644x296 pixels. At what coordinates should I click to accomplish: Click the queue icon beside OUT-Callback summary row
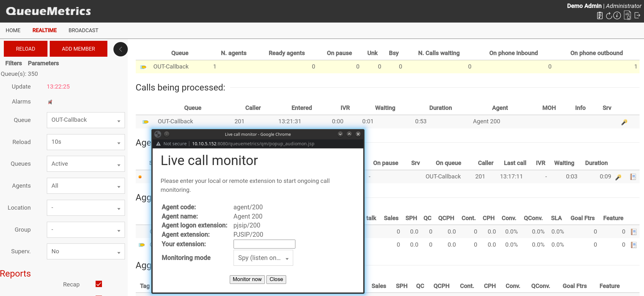(x=143, y=67)
